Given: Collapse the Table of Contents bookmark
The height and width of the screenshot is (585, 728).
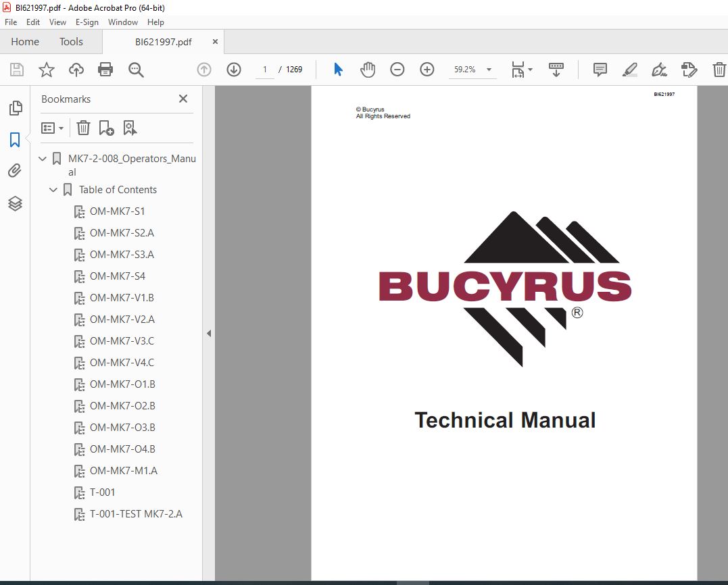Looking at the screenshot, I should coord(54,190).
